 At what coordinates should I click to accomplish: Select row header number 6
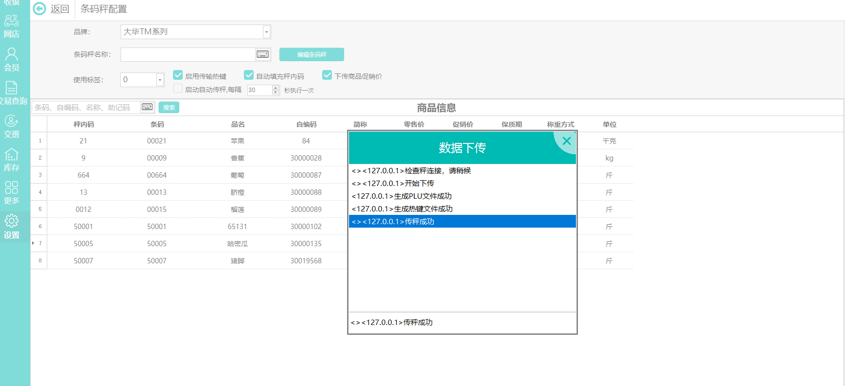point(39,226)
